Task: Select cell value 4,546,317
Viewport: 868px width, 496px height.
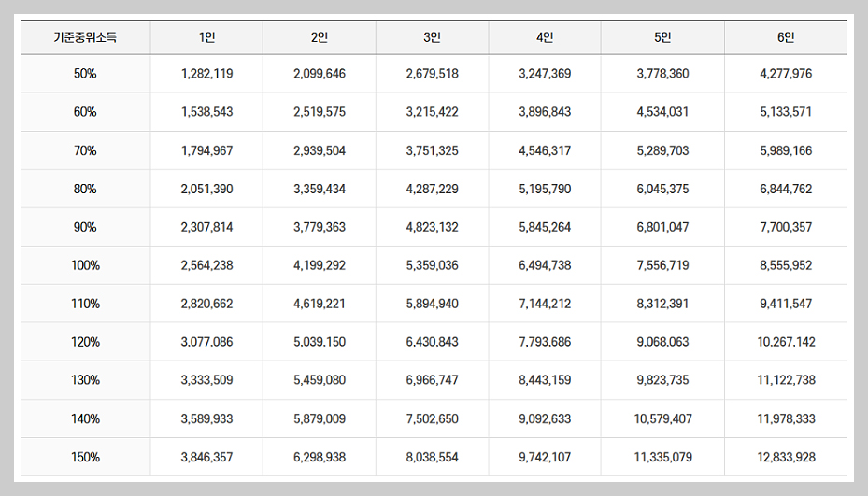Action: tap(545, 150)
